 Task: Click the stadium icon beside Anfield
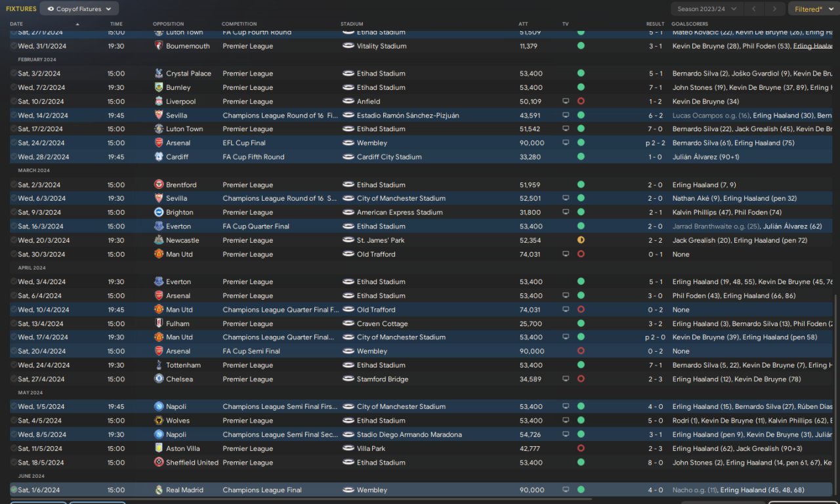[x=348, y=102]
